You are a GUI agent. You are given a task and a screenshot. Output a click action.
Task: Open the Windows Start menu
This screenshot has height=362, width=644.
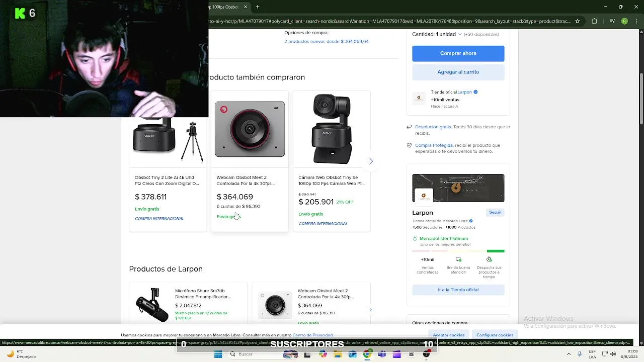point(218,354)
